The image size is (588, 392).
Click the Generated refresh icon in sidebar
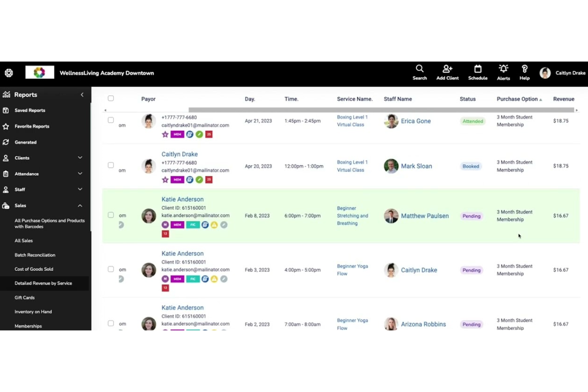(6, 142)
